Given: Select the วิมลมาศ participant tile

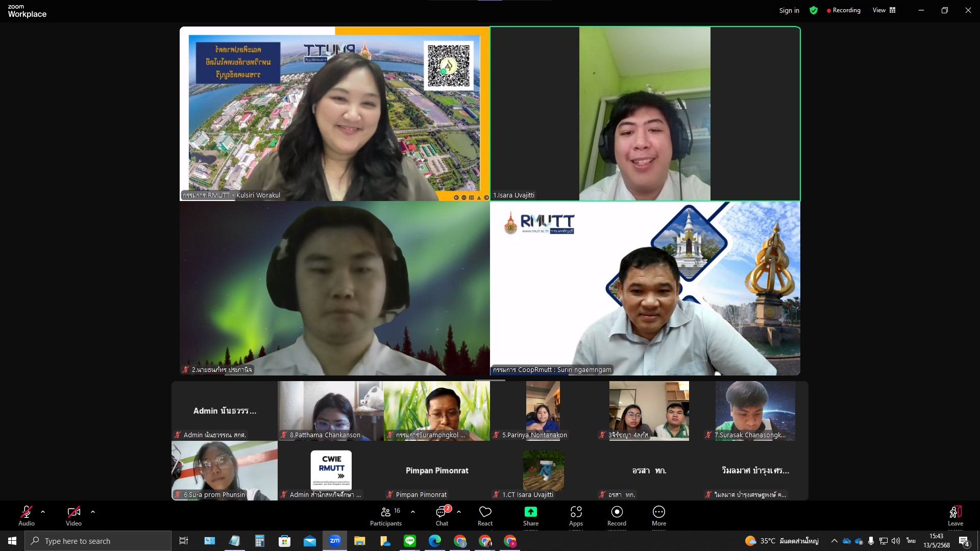Looking at the screenshot, I should tap(755, 470).
